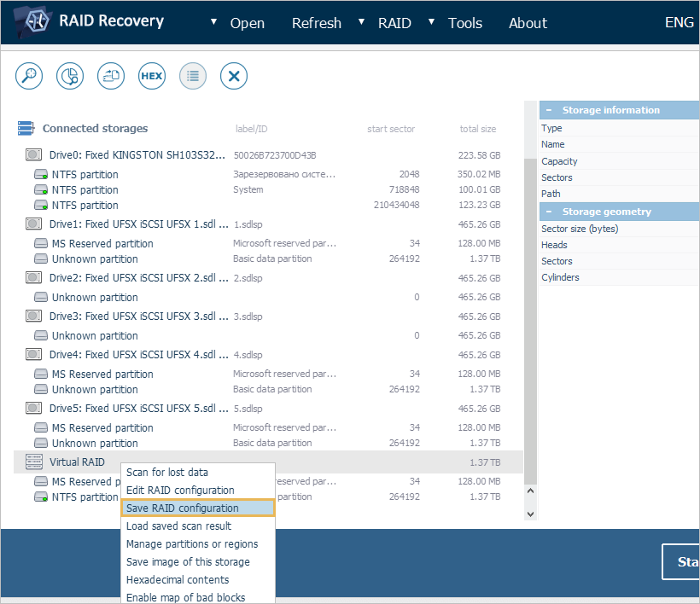This screenshot has height=604, width=700.
Task: Click the magnifier scan toolbar icon
Action: (29, 76)
